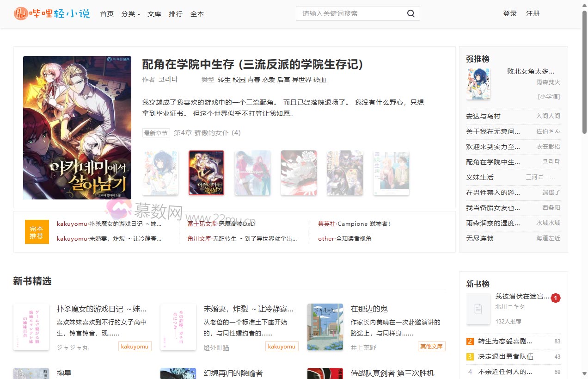588x379 pixels.
Task: Open the large featured book cover
Action: pos(77,128)
